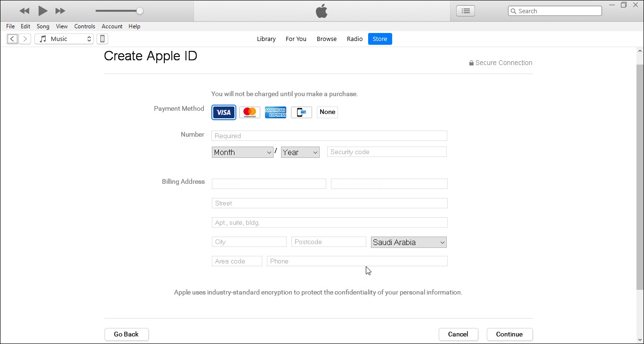Screen dimensions: 644x344
Task: Click the Rewind previous track button
Action: click(x=24, y=11)
